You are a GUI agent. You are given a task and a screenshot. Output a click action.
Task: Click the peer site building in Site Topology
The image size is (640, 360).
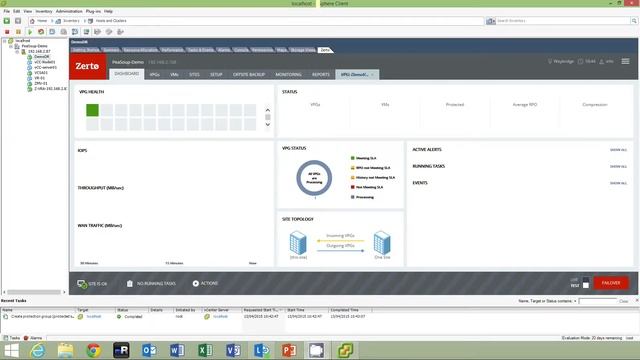(382, 243)
